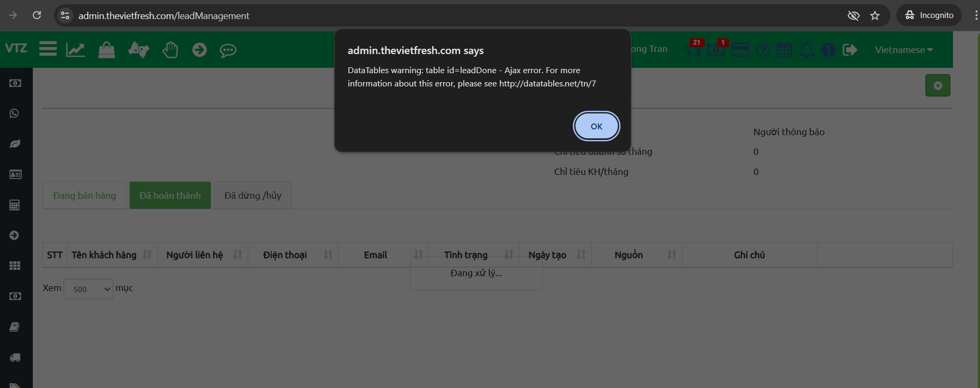
Task: Switch to the Đang bán hàng tab
Action: tap(84, 196)
